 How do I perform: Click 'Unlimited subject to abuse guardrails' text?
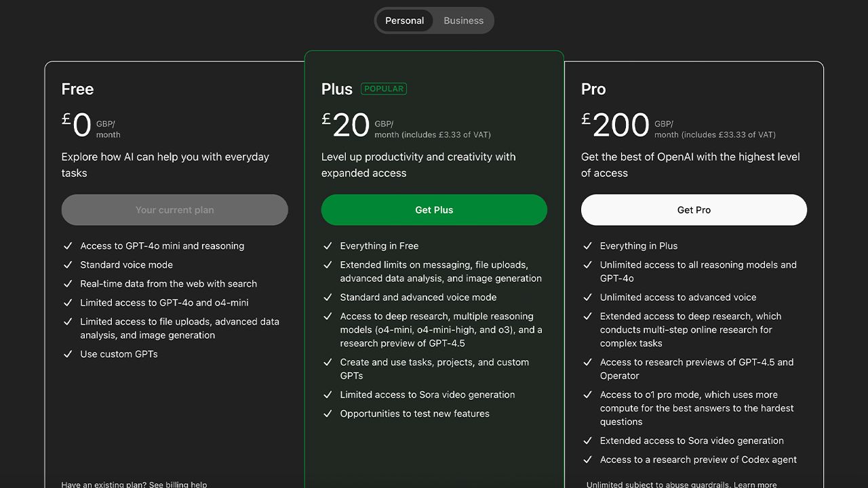(x=659, y=485)
